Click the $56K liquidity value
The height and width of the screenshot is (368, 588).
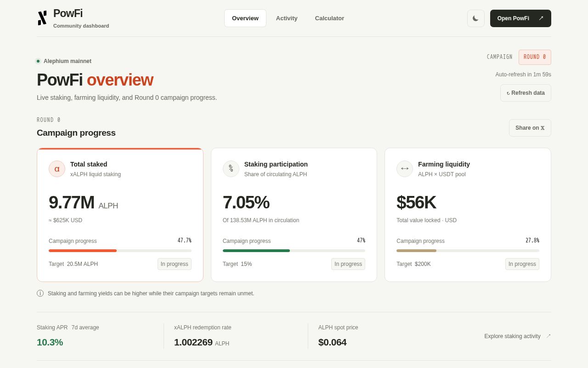[x=416, y=202]
